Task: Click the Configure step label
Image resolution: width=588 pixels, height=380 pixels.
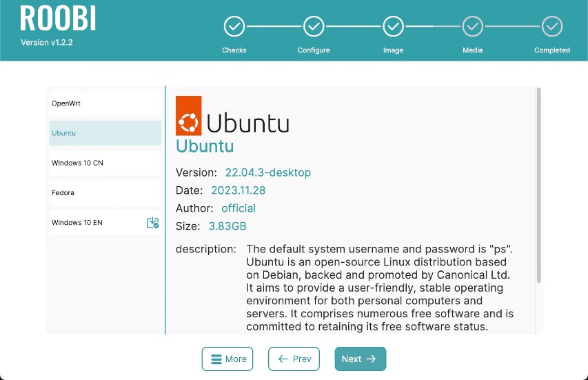Action: 314,50
